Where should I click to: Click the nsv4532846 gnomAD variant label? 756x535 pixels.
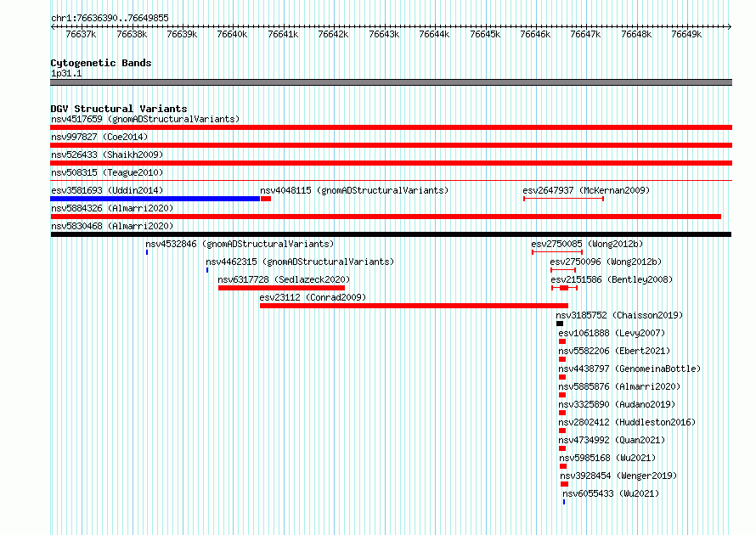[240, 244]
